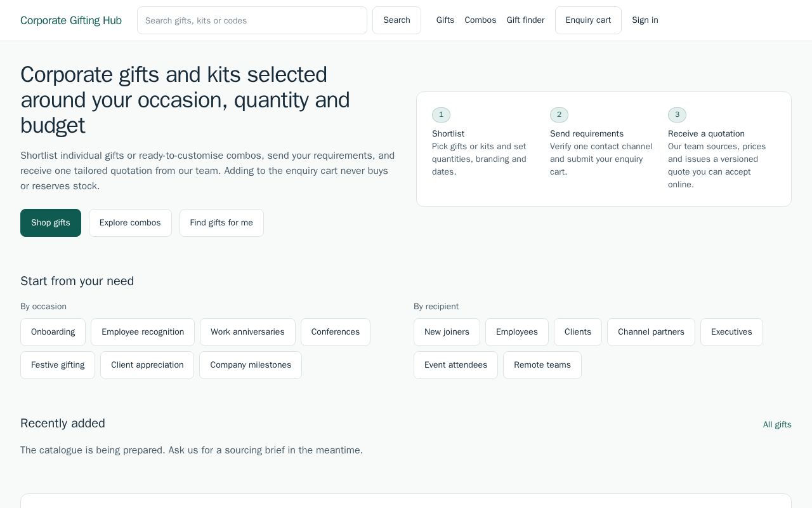Screen dimensions: 812x508
Task: Click the step 2 badge above Send requirements
Action: pyautogui.click(x=559, y=115)
